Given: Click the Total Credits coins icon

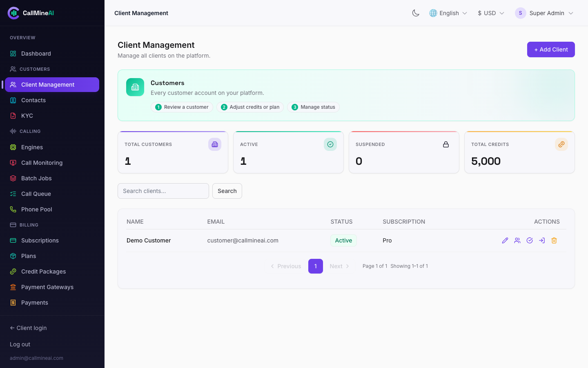Looking at the screenshot, I should point(561,144).
